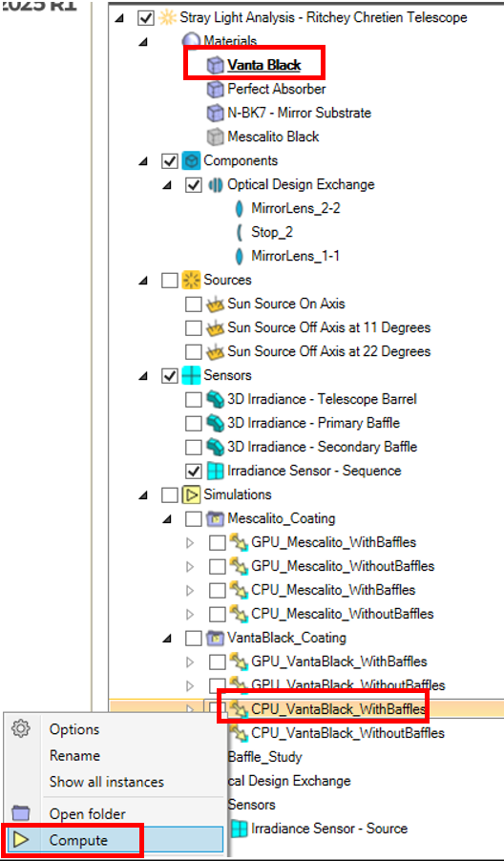Uncheck Irradiance Sensor - Sequence checkbox
This screenshot has width=504, height=861.
click(193, 472)
